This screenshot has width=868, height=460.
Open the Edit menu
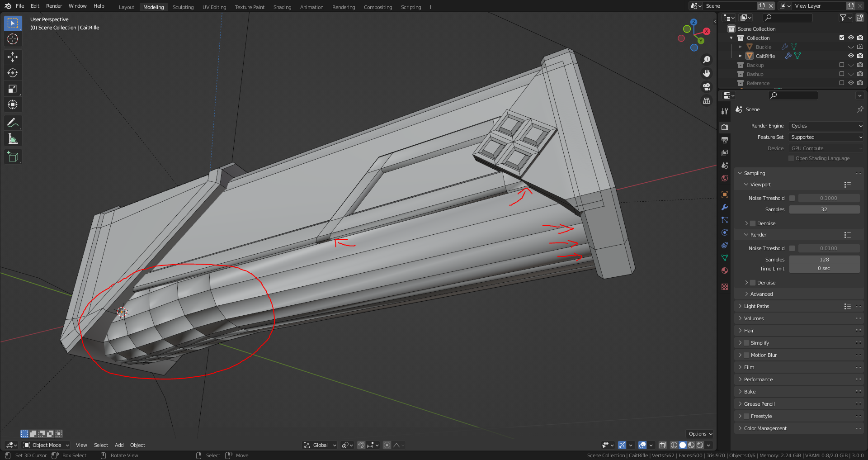[35, 6]
